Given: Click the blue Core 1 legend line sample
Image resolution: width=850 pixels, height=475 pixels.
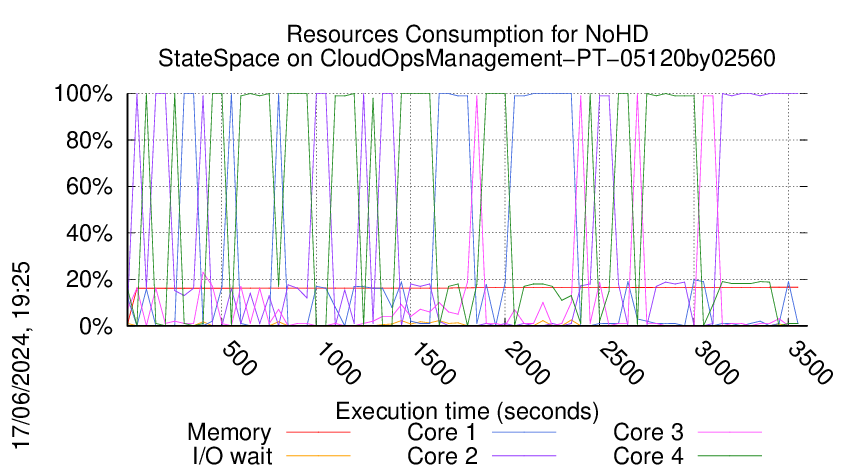Looking at the screenshot, I should [x=524, y=432].
